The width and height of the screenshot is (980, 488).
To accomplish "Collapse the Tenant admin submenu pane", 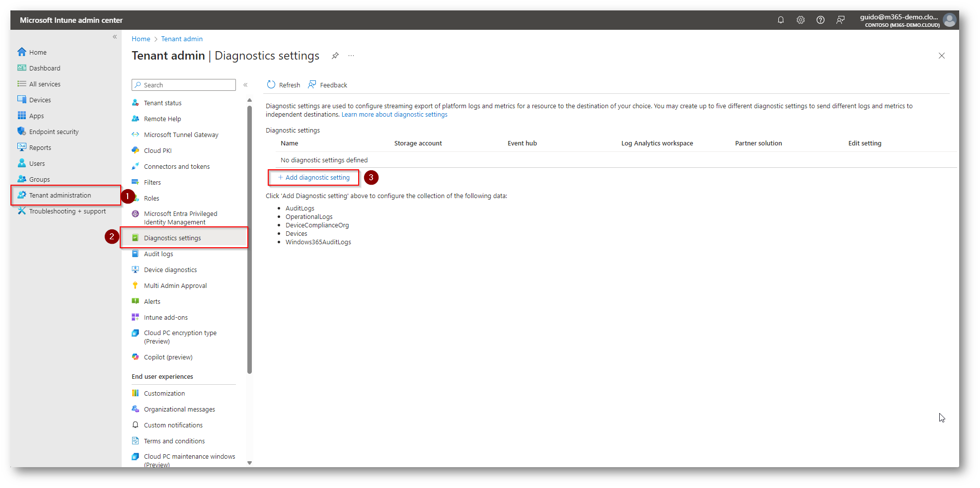I will coord(245,85).
